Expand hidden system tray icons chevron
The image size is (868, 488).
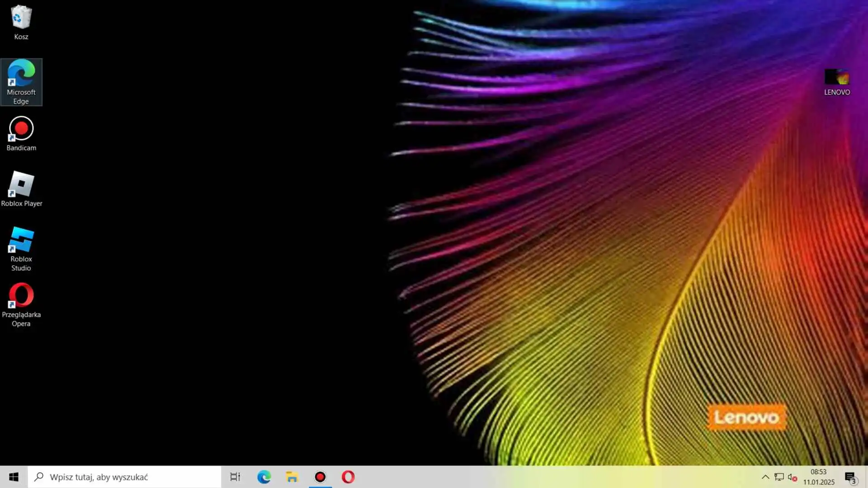coord(765,477)
